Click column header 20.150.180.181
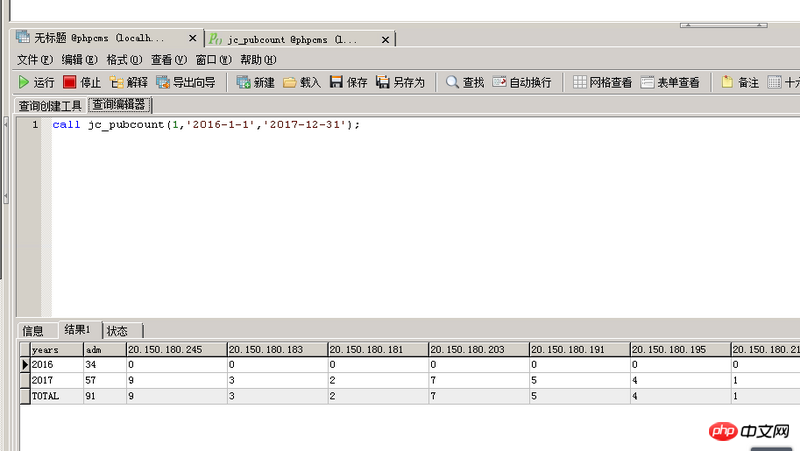The image size is (800, 451). click(378, 349)
